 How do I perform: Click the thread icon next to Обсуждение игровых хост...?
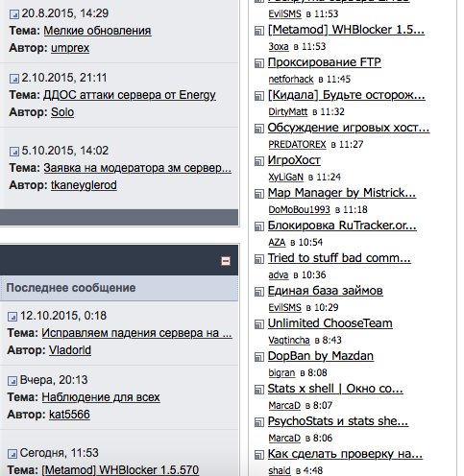tap(259, 129)
